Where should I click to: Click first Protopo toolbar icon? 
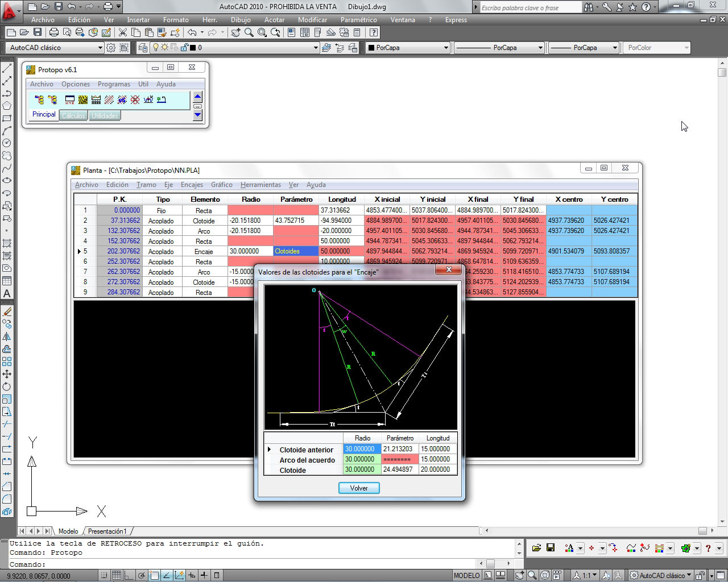[39, 99]
